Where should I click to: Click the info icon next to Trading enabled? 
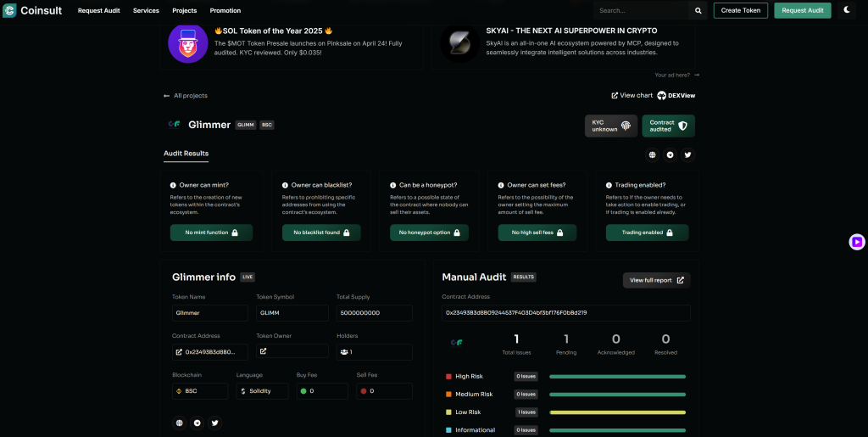(x=609, y=185)
